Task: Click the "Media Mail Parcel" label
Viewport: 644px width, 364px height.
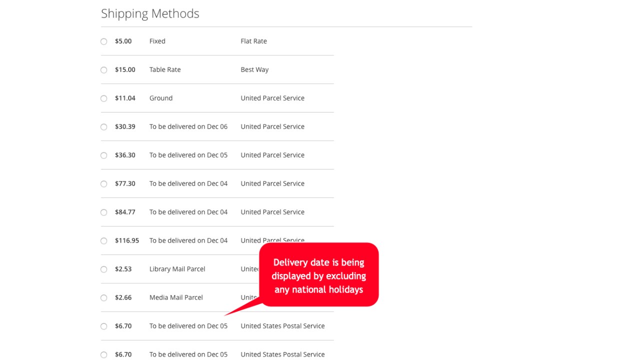Action: pyautogui.click(x=176, y=297)
